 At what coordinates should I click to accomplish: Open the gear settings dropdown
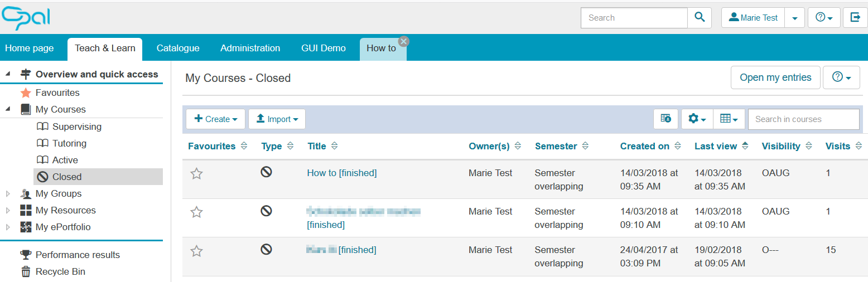[697, 119]
